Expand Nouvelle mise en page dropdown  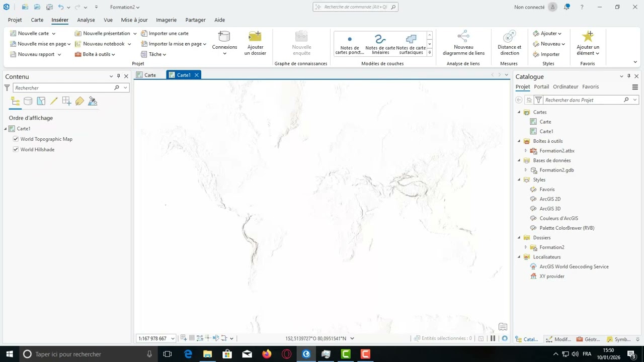70,44
